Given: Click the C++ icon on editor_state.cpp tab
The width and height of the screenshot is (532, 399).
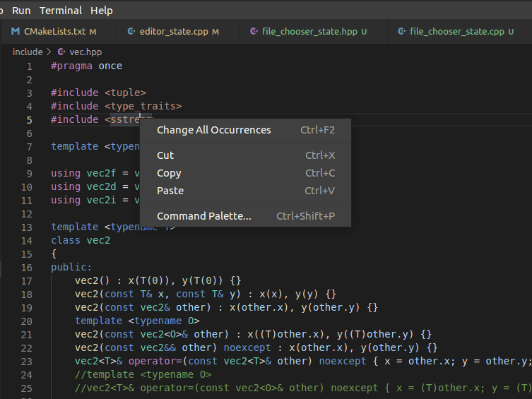Looking at the screenshot, I should click(x=131, y=31).
